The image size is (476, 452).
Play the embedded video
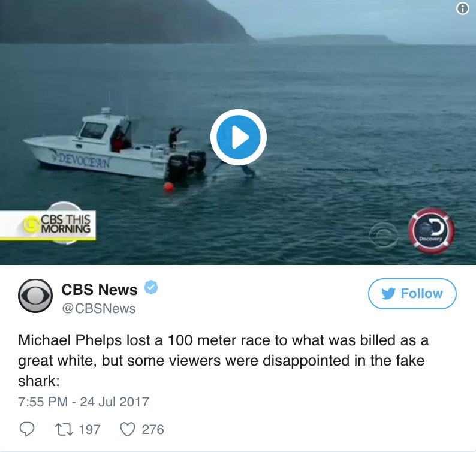click(x=239, y=137)
